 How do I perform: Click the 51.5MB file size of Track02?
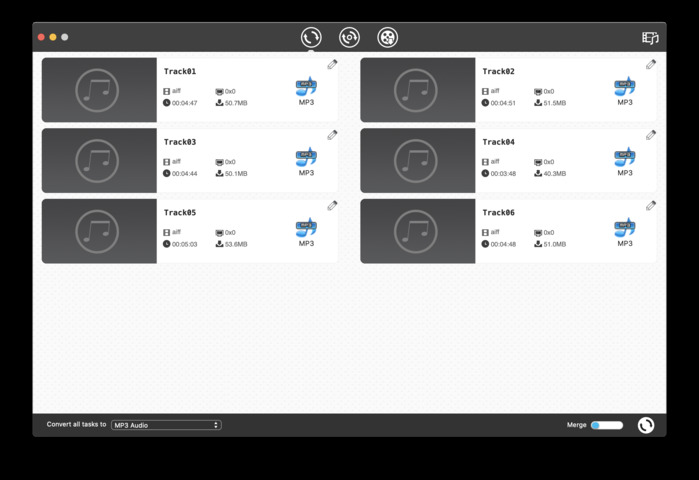(x=555, y=103)
